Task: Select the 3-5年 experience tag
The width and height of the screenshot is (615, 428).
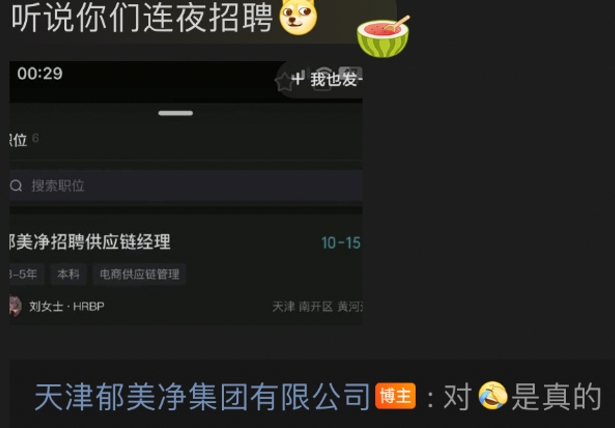Action: click(26, 274)
